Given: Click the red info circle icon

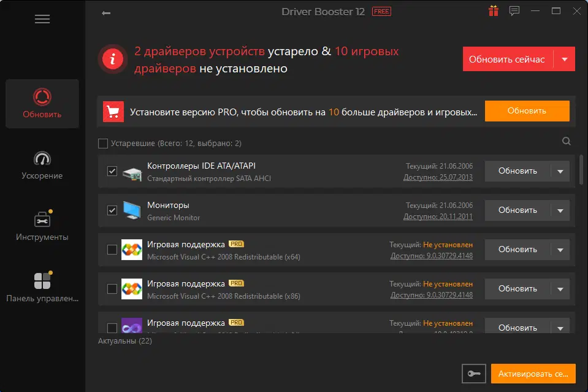Looking at the screenshot, I should pos(112,59).
